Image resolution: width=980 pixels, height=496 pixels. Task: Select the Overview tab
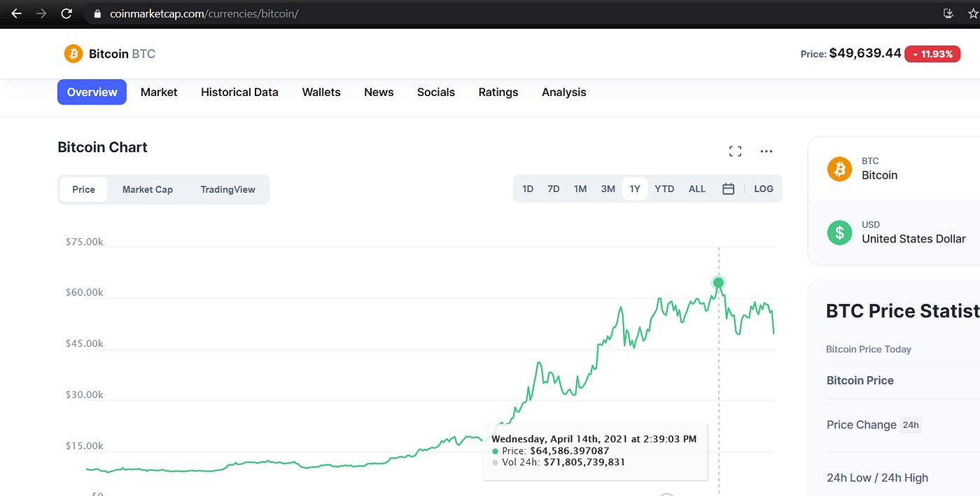point(92,92)
